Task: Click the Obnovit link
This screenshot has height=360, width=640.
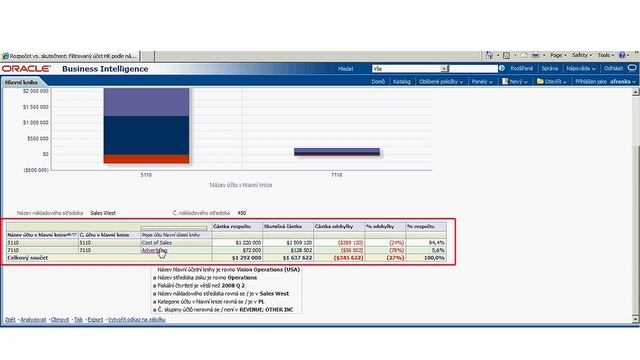Action: coord(60,320)
